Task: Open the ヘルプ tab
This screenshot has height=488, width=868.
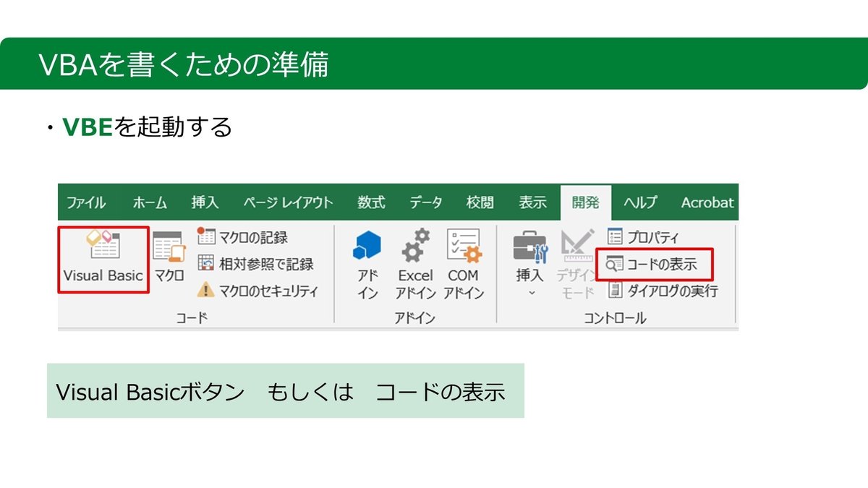Action: tap(641, 202)
